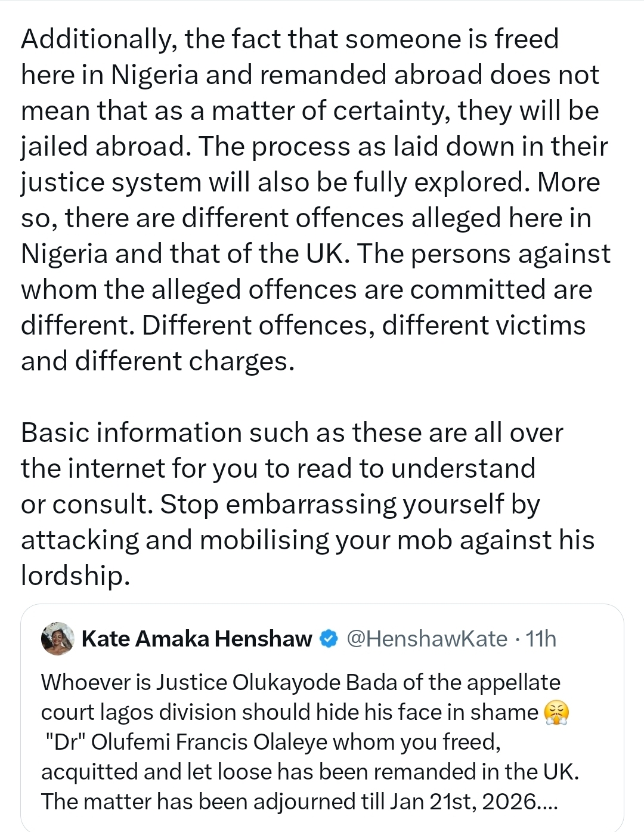Screen dimensions: 644x832
Task: Select the avatar thumbnail in the quoted tweet header
Action: tap(57, 638)
